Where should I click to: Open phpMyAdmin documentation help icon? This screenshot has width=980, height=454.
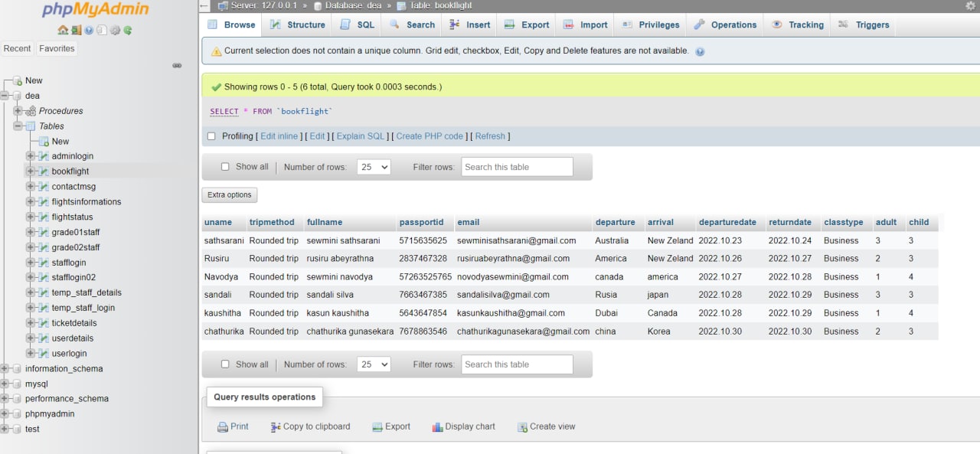click(x=89, y=31)
